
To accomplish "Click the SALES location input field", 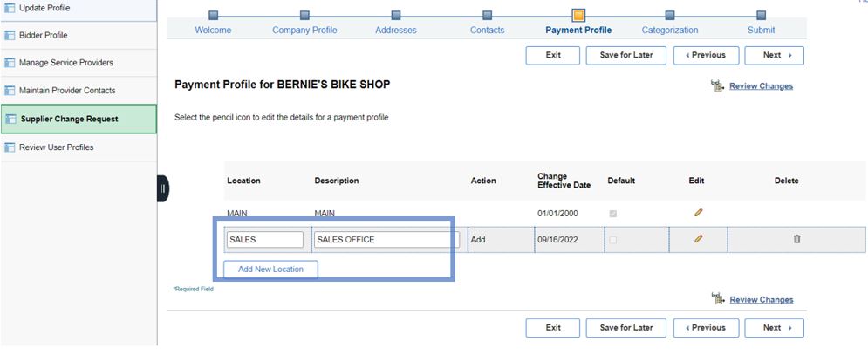I will coord(265,240).
